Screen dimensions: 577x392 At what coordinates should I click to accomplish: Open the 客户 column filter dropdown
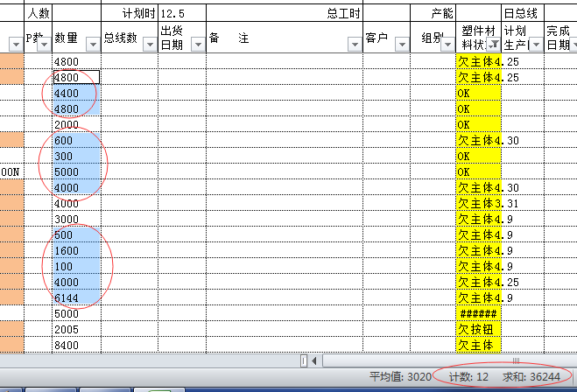point(402,45)
